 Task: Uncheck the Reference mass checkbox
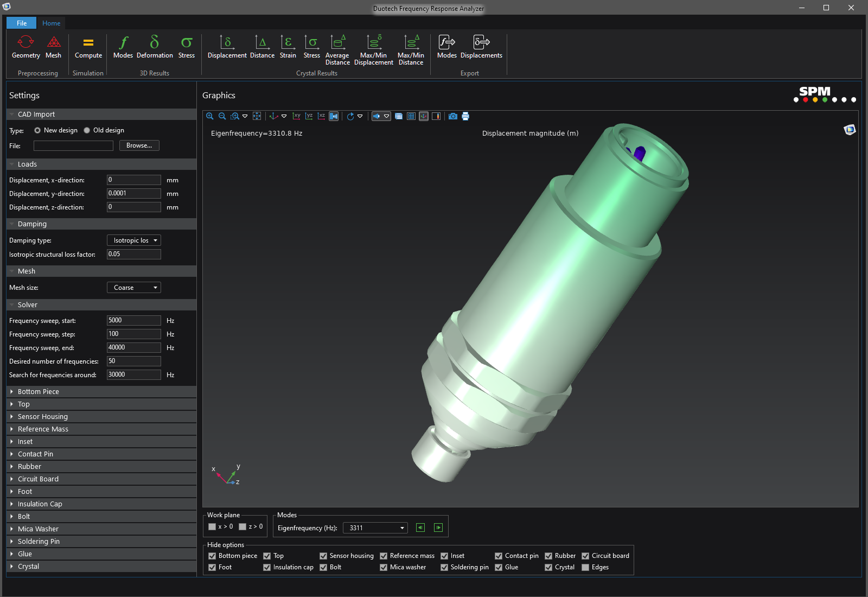click(384, 556)
